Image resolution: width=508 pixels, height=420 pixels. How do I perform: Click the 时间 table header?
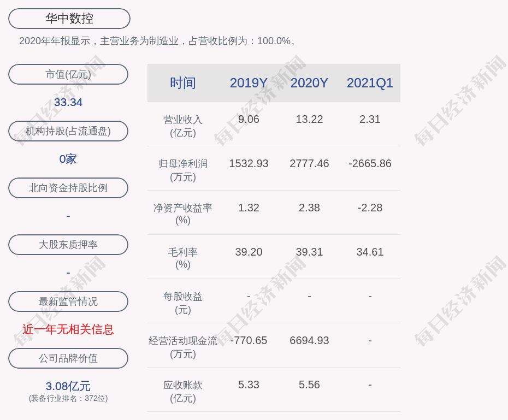[183, 83]
